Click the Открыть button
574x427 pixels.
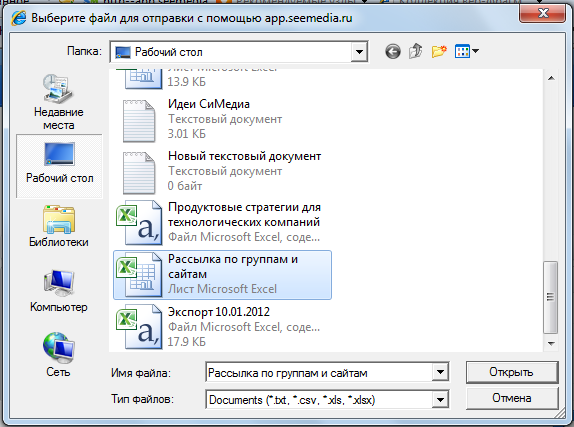click(512, 372)
